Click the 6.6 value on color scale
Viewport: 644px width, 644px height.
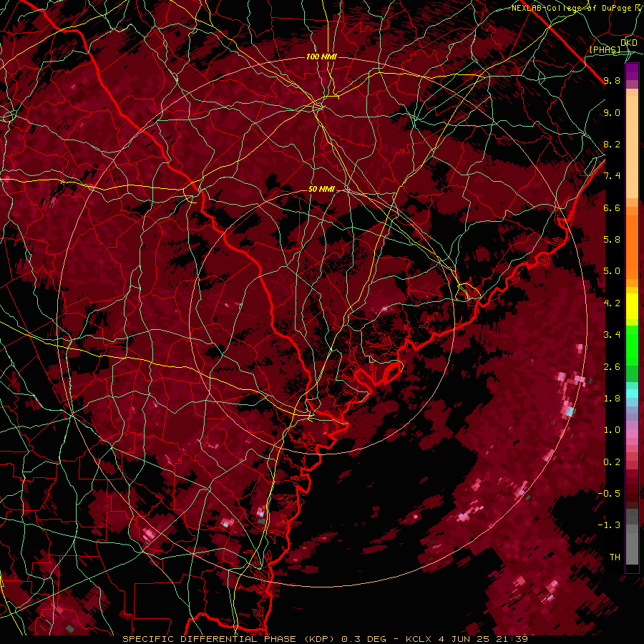pyautogui.click(x=612, y=208)
